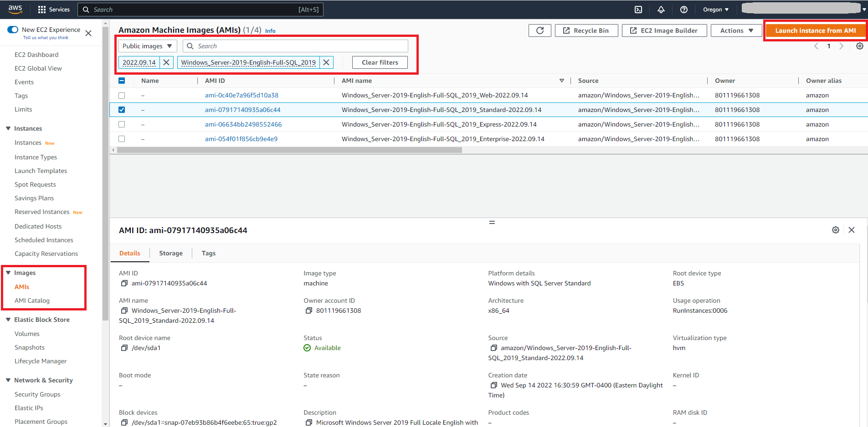Switch to the Storage tab

(171, 253)
